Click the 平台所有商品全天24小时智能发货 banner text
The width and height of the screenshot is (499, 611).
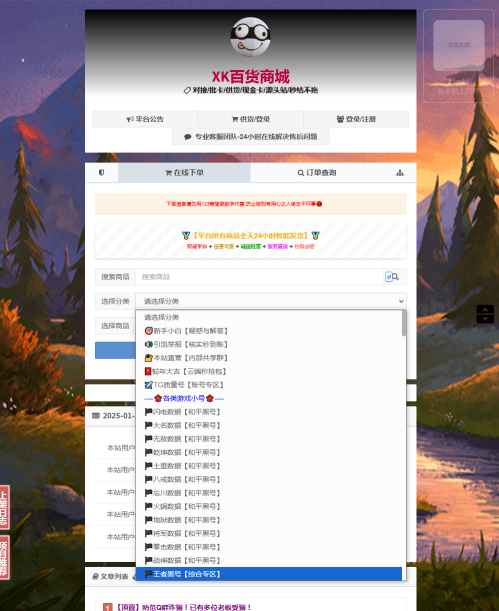click(250, 235)
